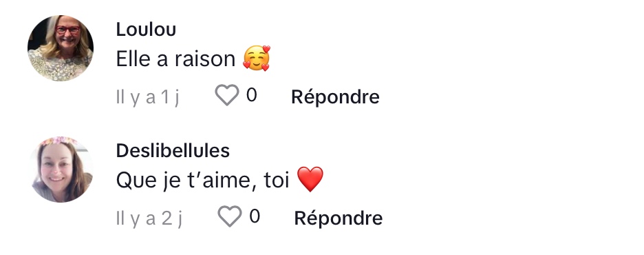Click the like count on Loulou's comment
This screenshot has width=644, height=255.
pyautogui.click(x=252, y=95)
